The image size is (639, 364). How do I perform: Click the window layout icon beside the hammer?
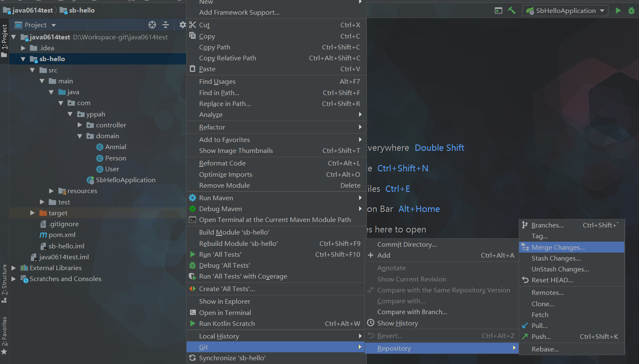[x=498, y=10]
